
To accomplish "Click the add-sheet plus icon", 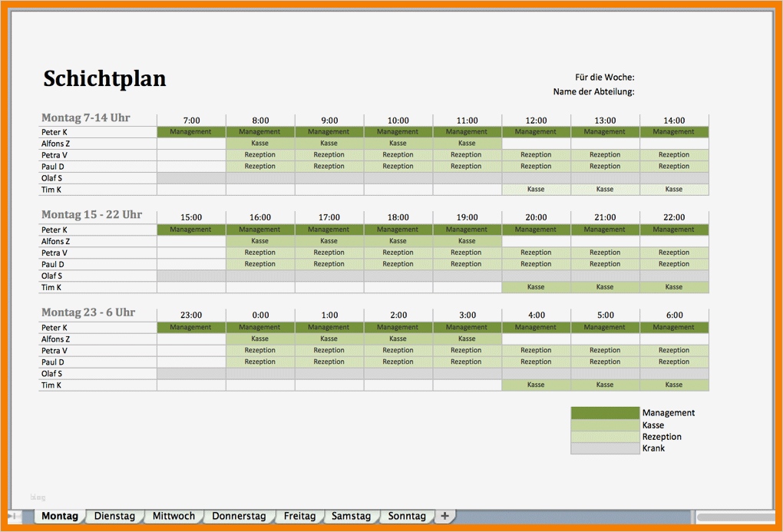I will coord(444,516).
